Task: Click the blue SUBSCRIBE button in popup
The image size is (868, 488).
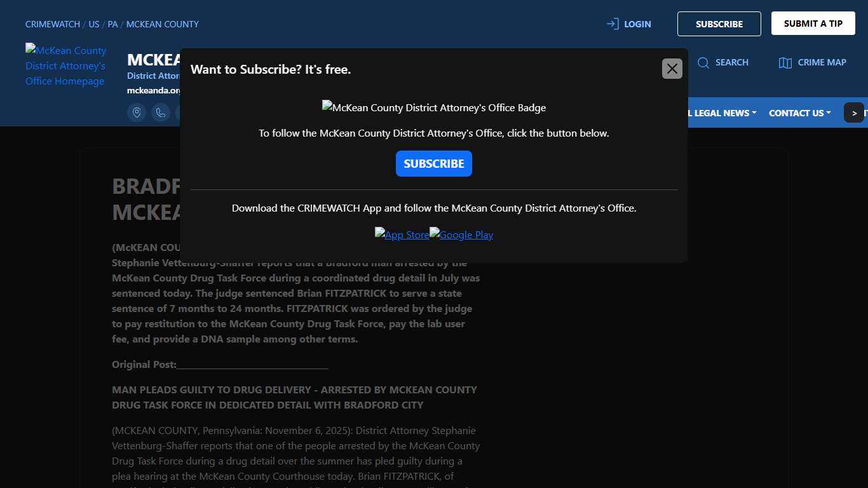Action: click(433, 164)
